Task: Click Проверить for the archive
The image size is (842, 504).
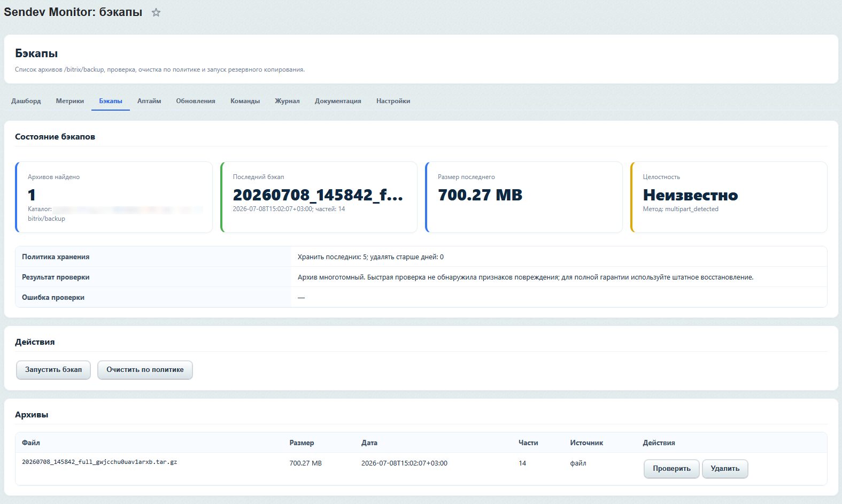Action: click(671, 469)
